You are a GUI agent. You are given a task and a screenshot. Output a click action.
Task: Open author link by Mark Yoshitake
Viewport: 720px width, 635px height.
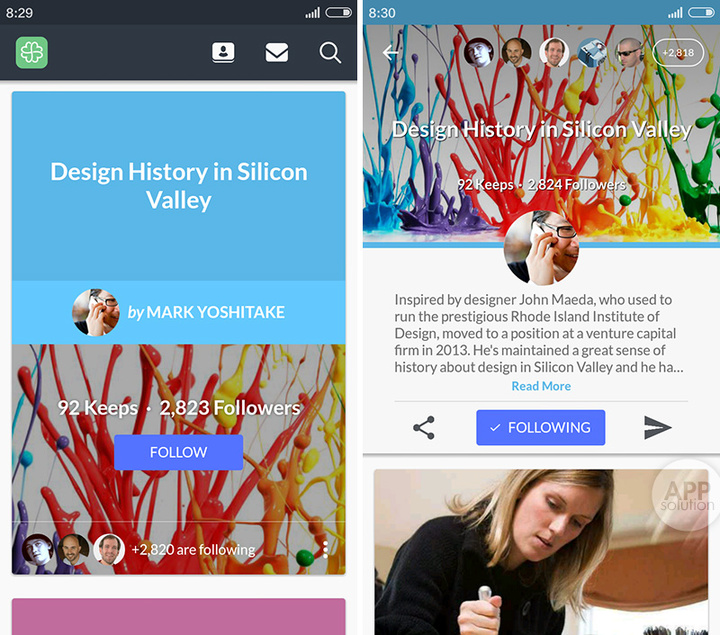pos(206,312)
